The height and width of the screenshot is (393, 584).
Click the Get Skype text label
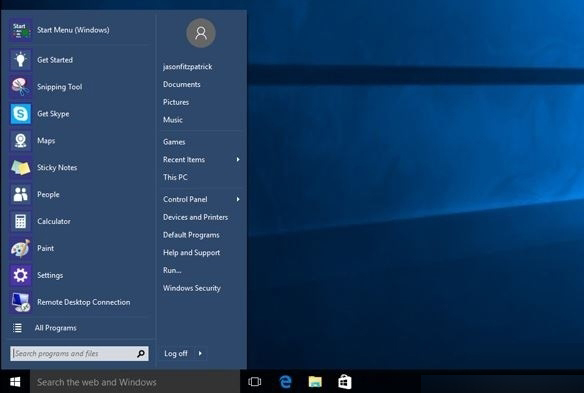click(53, 114)
